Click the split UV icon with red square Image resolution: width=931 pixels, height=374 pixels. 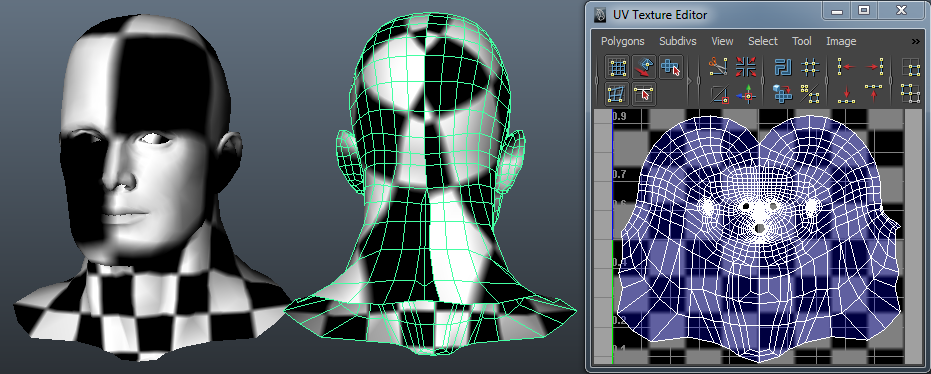click(720, 94)
